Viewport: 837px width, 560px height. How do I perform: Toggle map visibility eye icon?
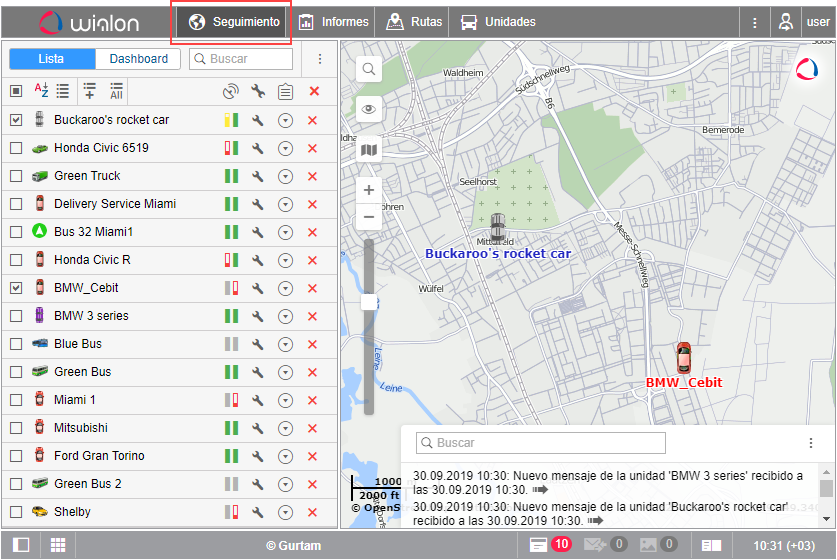pyautogui.click(x=369, y=110)
